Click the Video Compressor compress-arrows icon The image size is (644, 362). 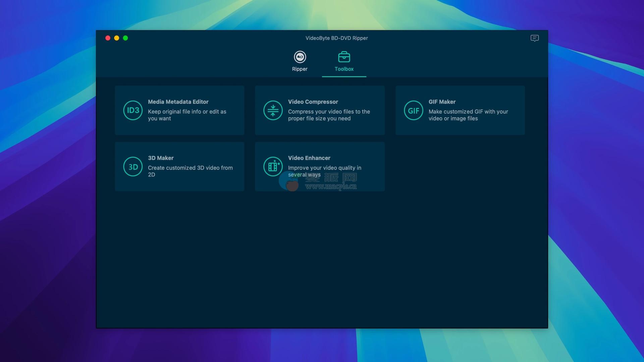click(273, 110)
